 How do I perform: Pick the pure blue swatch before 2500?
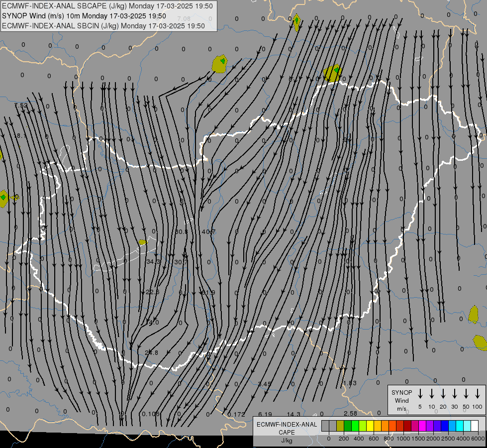[444, 426]
